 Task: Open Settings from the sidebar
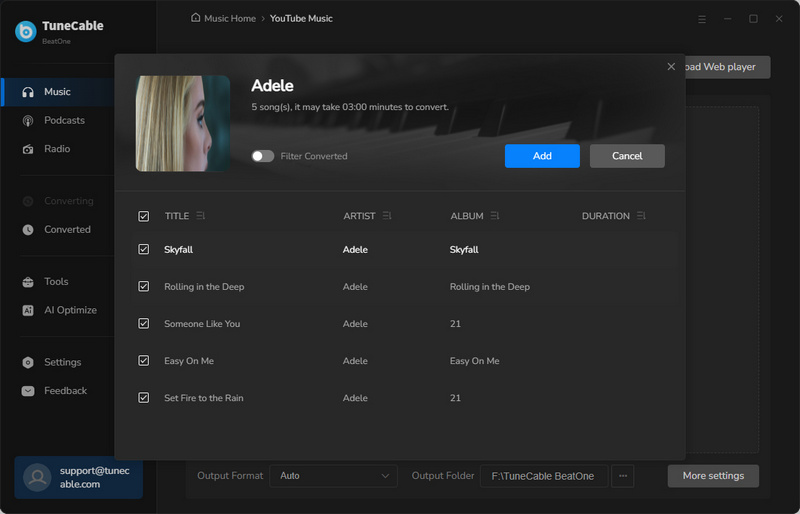[62, 362]
